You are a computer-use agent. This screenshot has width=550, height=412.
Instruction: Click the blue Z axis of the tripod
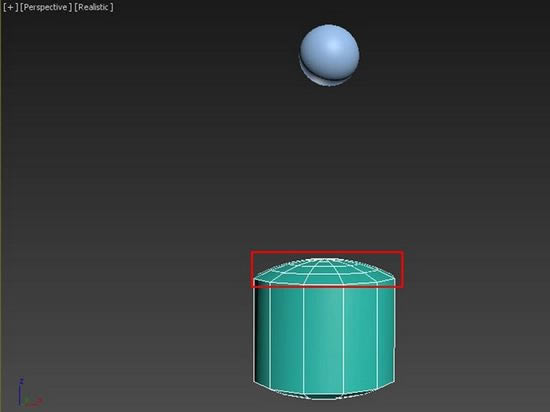(20, 391)
